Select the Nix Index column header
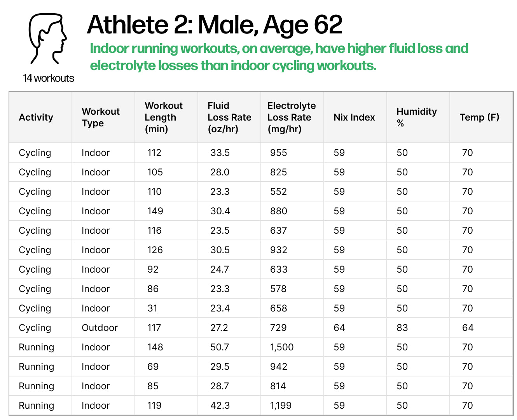 click(354, 117)
